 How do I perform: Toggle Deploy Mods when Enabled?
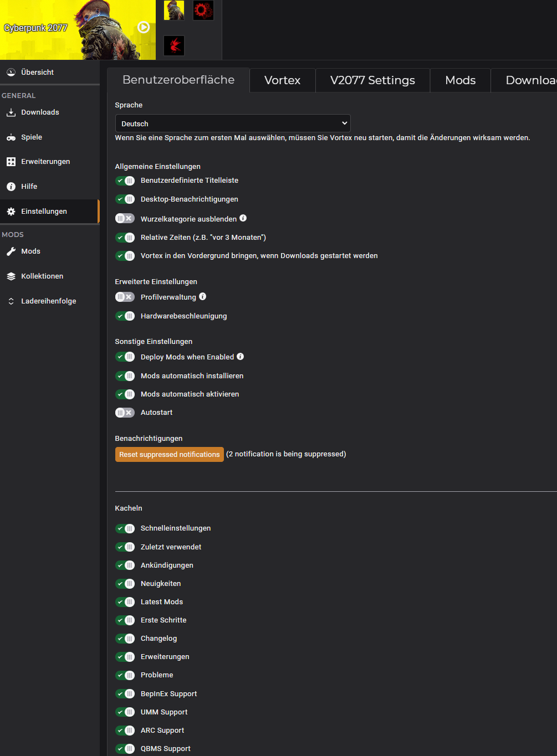pyautogui.click(x=125, y=357)
